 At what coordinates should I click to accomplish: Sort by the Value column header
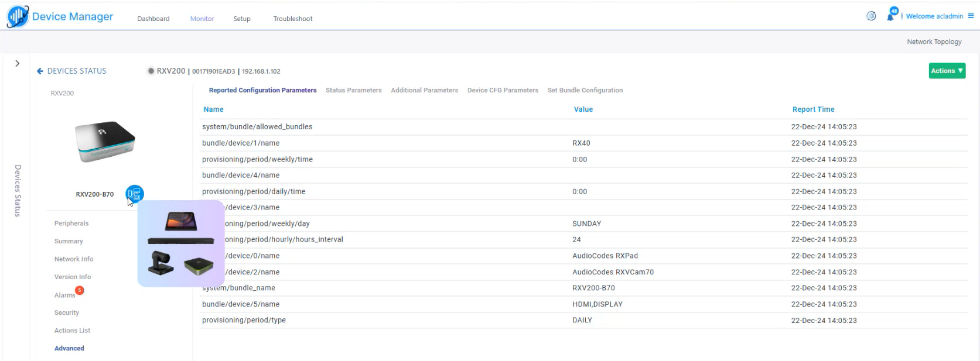coord(583,109)
